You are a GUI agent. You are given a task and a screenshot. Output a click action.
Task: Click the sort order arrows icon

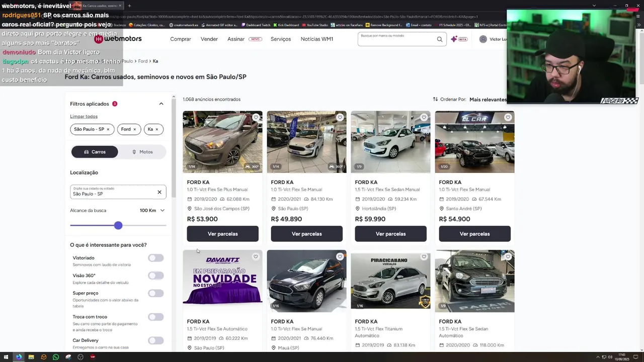pos(435,99)
